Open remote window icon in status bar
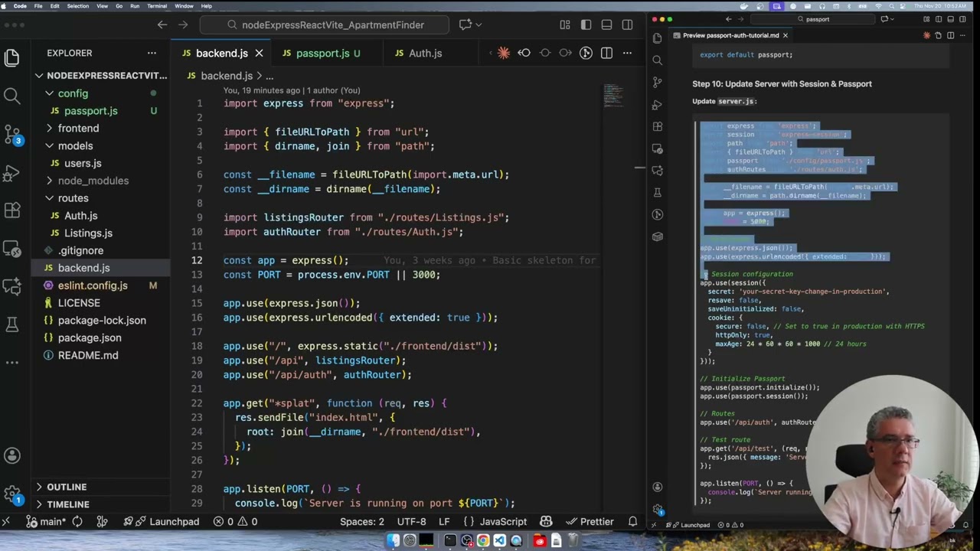This screenshot has height=551, width=980. (6, 522)
